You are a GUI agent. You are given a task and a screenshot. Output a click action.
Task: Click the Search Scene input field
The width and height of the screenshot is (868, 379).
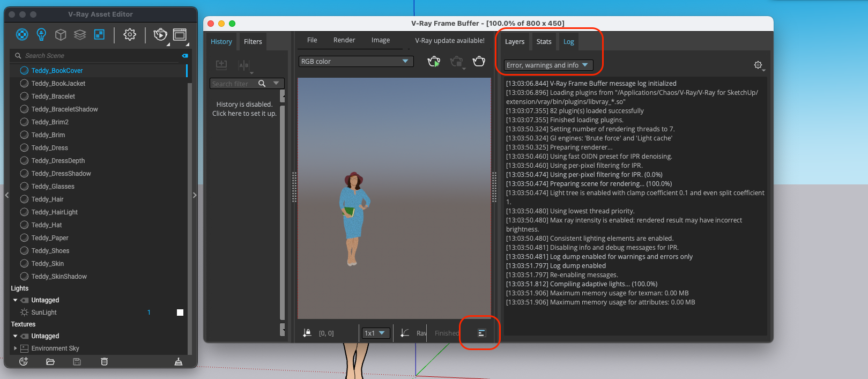pyautogui.click(x=99, y=56)
